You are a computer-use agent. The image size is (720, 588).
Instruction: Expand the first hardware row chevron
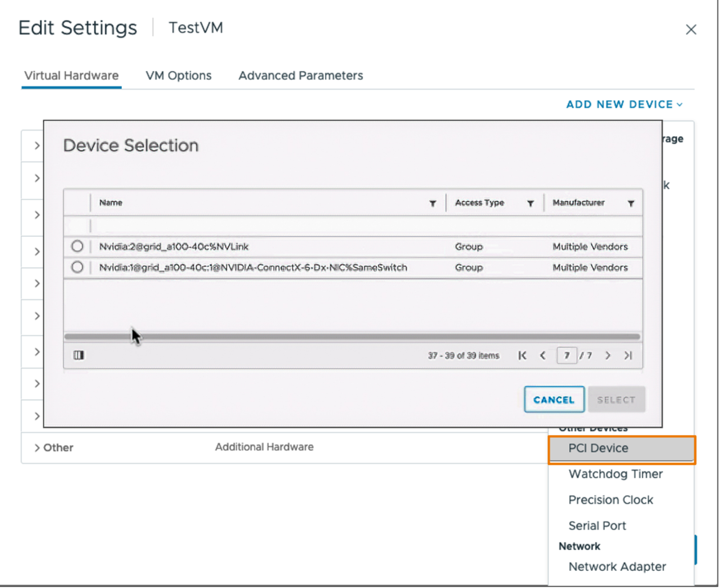pyautogui.click(x=37, y=146)
